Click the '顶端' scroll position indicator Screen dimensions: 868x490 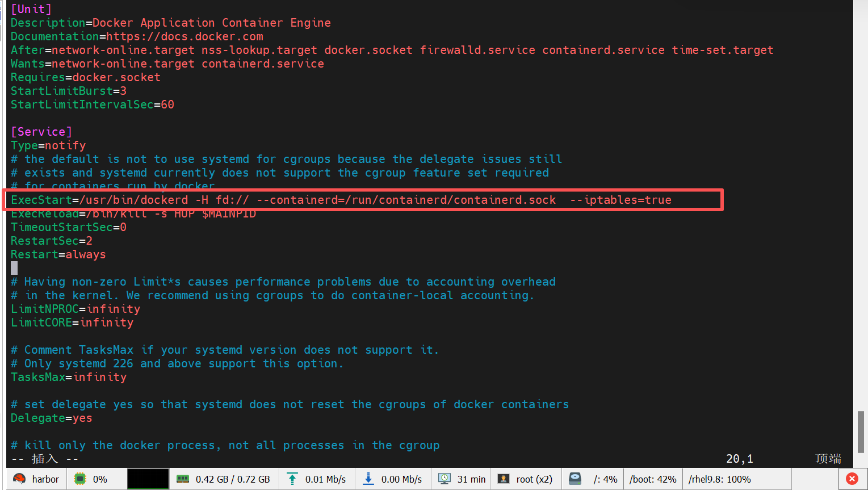click(828, 459)
